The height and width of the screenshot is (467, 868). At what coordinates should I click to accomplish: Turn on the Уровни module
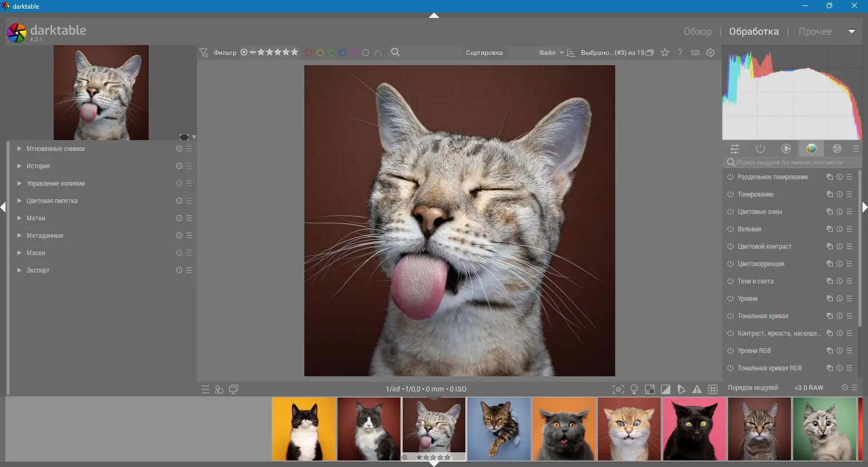coord(730,299)
